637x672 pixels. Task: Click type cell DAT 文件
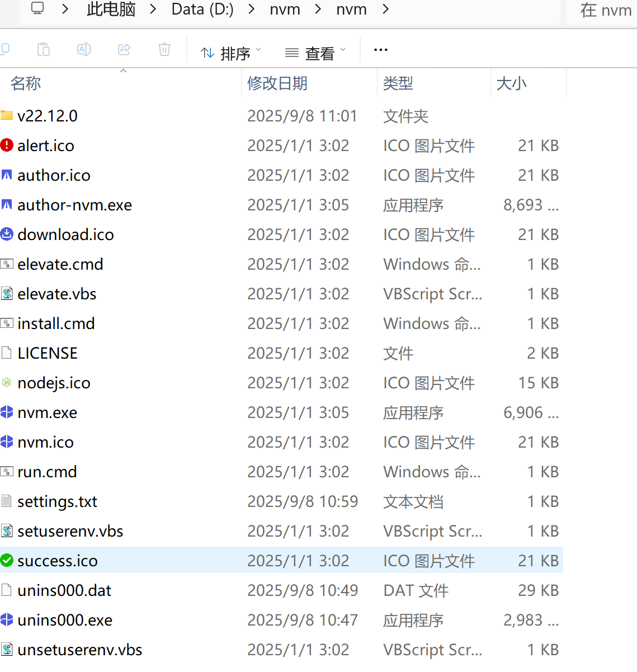(x=416, y=590)
